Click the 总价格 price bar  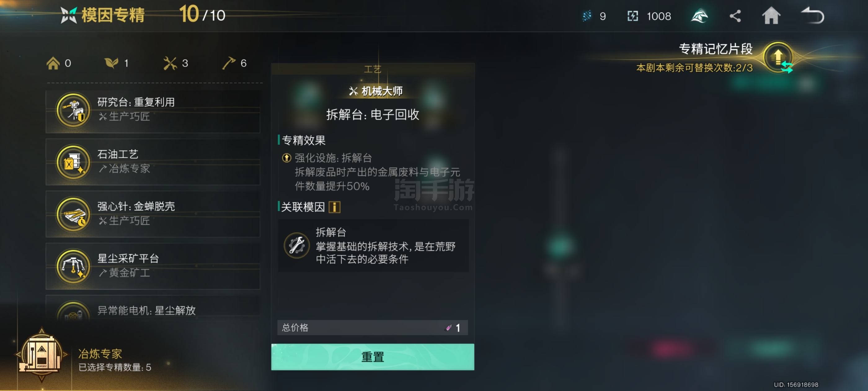pyautogui.click(x=373, y=328)
